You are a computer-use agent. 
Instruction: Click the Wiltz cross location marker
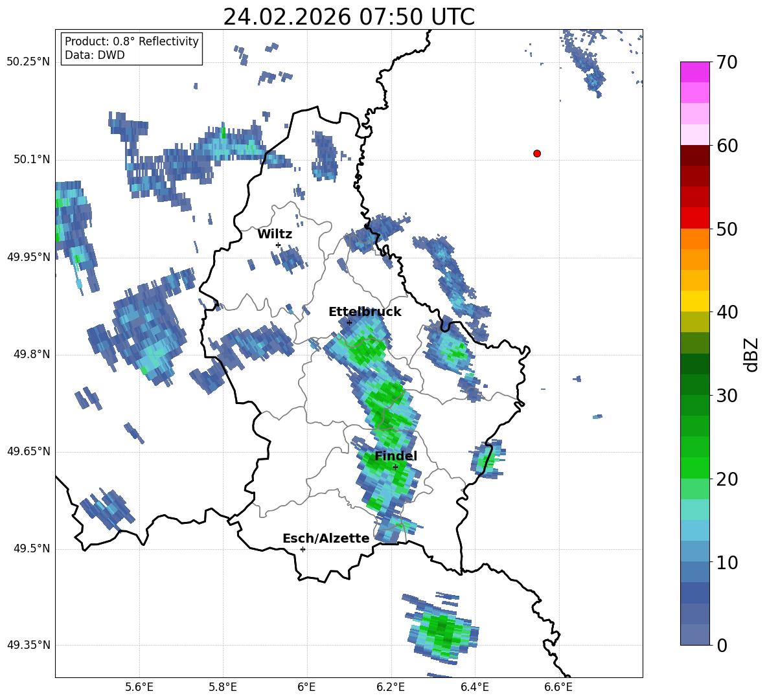(279, 245)
